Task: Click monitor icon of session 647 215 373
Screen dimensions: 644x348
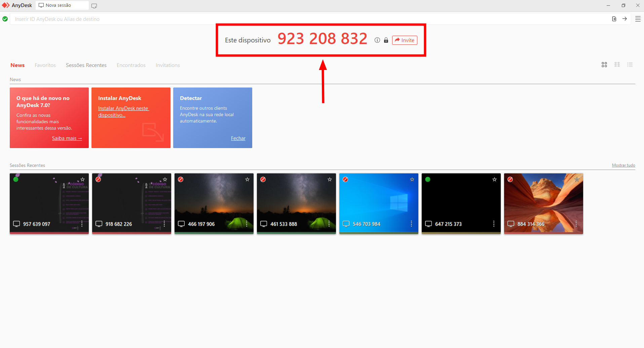Action: click(x=428, y=224)
